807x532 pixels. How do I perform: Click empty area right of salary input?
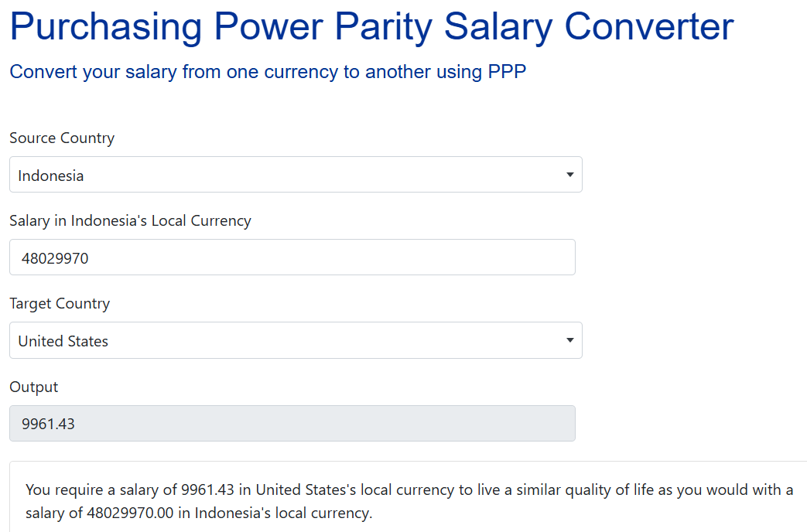click(689, 257)
